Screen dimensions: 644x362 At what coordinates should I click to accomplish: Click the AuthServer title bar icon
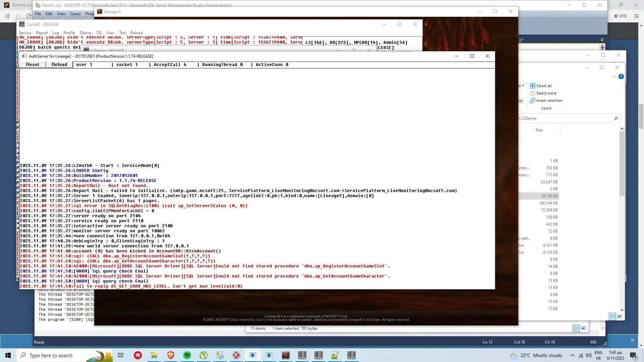click(x=24, y=56)
